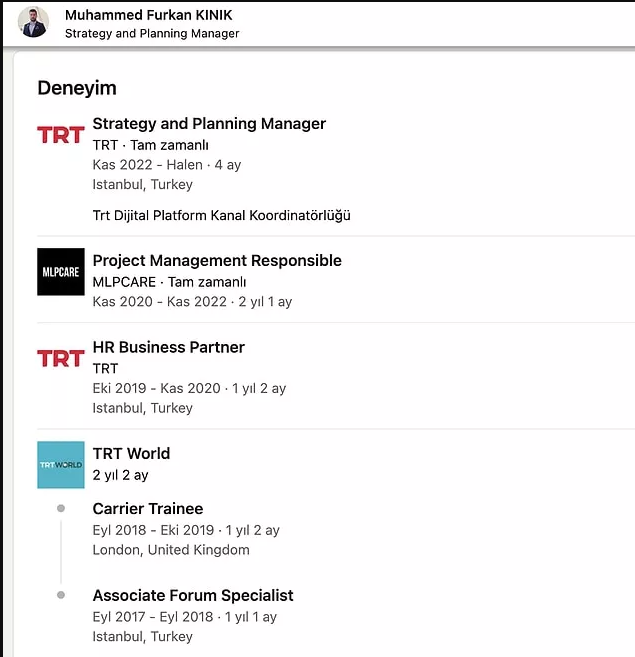Click the Carrier Trainee timeline bullet
This screenshot has width=635, height=657.
pos(61,509)
